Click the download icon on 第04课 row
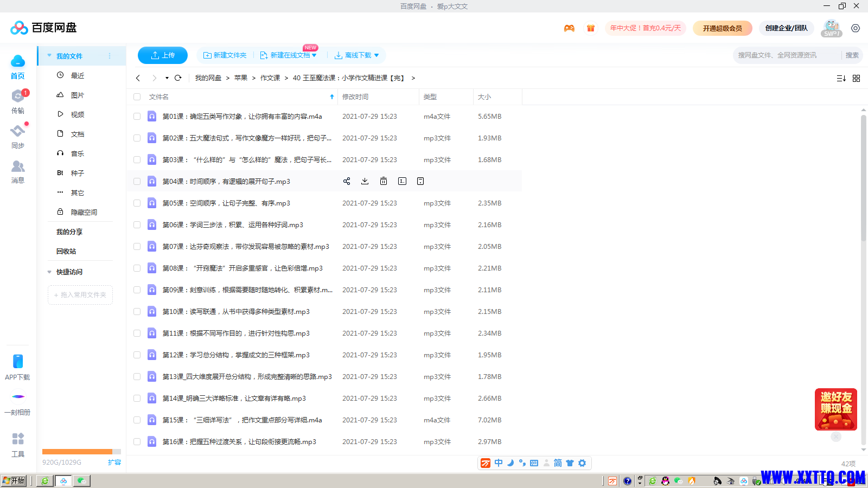Viewport: 868px width, 488px height. point(365,181)
